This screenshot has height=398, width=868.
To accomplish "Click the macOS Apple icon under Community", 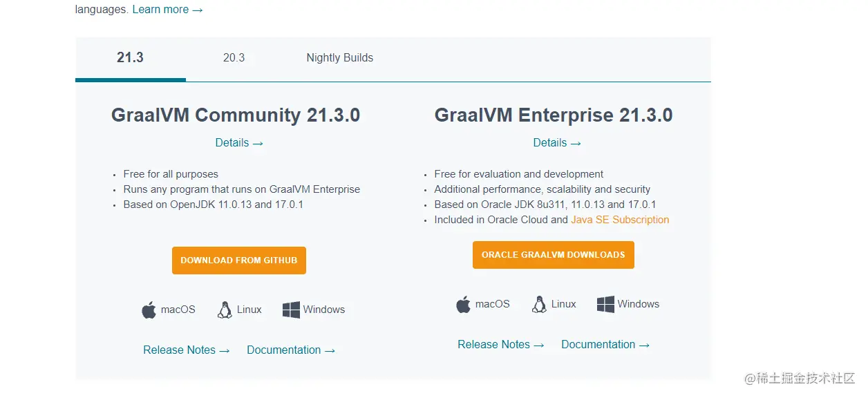I will pos(149,310).
